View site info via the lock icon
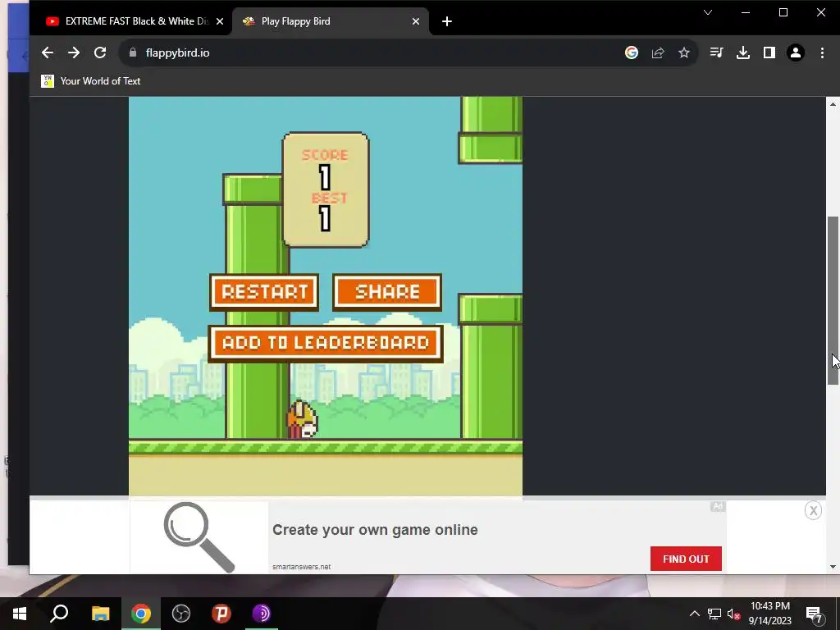This screenshot has width=840, height=630. (x=133, y=52)
